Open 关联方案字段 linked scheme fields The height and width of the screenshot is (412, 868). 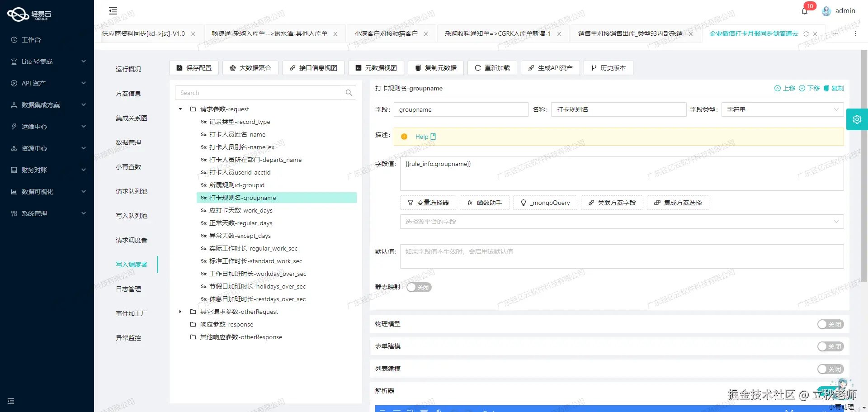click(x=612, y=203)
